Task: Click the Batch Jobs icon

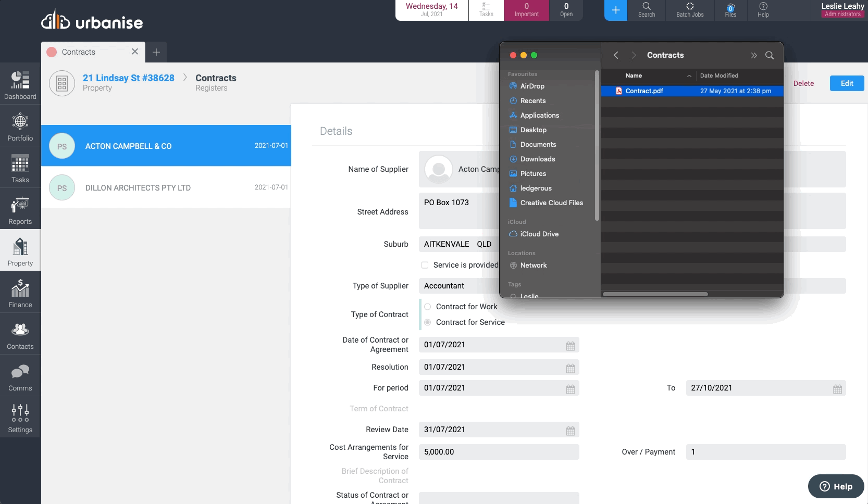Action: coord(689,10)
